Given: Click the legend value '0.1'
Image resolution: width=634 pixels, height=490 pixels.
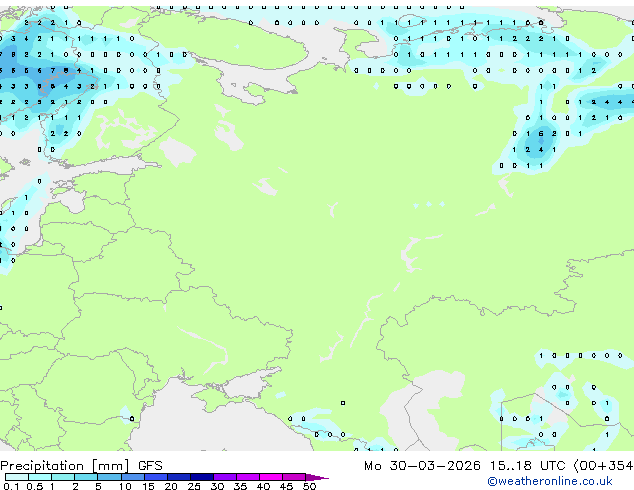Looking at the screenshot, I should click(11, 486).
